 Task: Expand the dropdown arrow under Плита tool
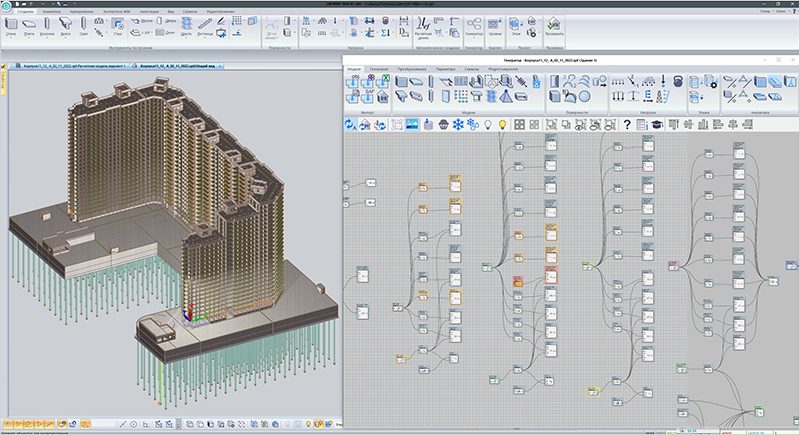point(29,38)
